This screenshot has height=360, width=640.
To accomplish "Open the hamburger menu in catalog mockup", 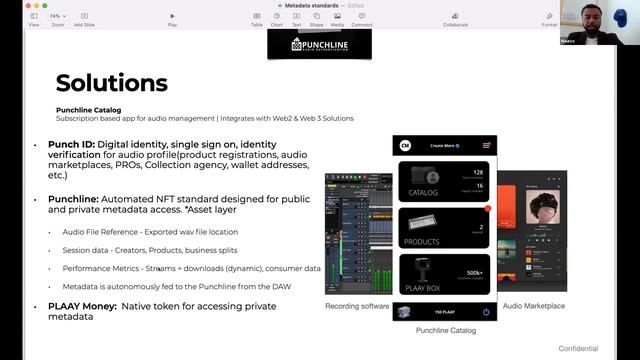I will pyautogui.click(x=486, y=145).
